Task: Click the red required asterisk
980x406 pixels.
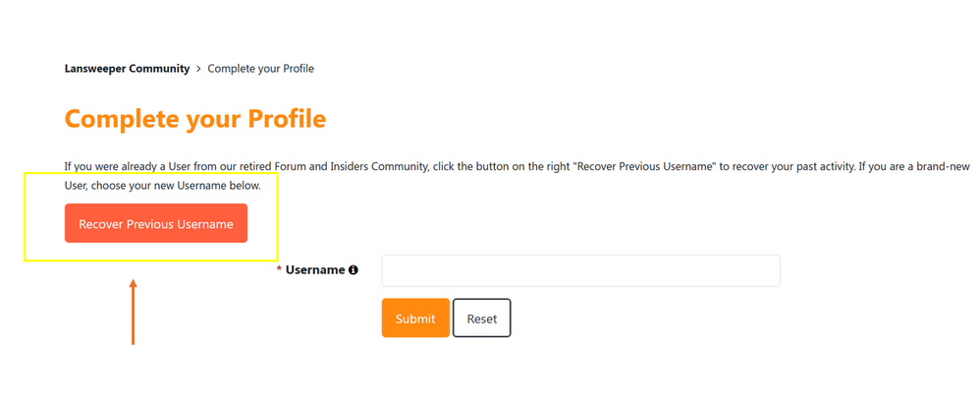Action: pyautogui.click(x=279, y=269)
